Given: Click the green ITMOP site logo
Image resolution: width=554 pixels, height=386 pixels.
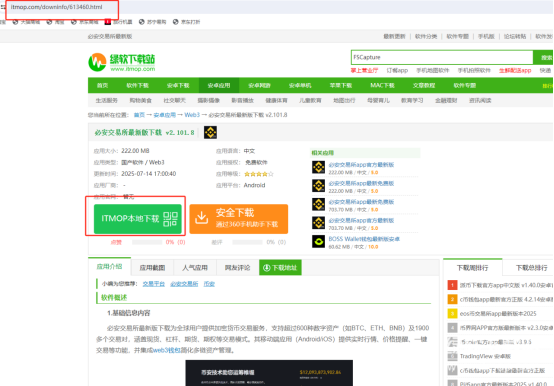Looking at the screenshot, I should point(122,63).
